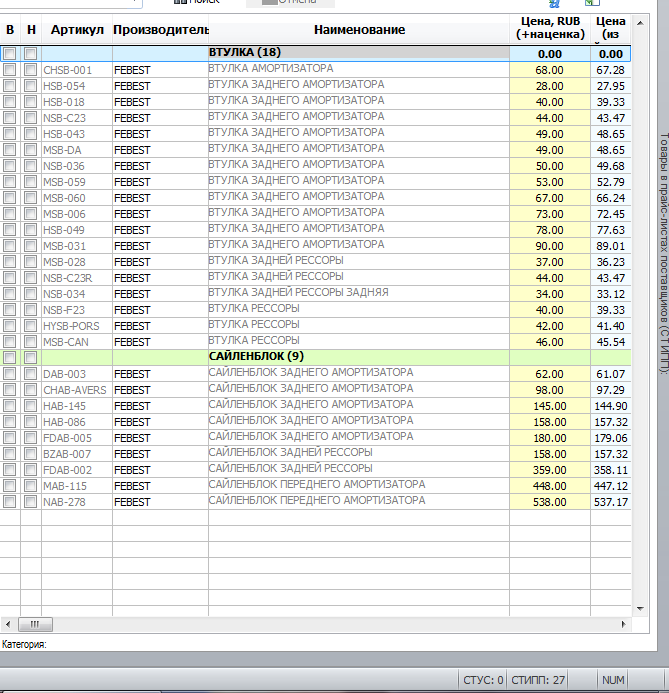Select article MSB-028
This screenshot has height=693, width=669.
tap(64, 262)
